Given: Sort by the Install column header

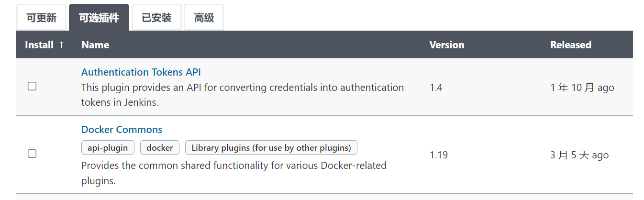Looking at the screenshot, I should pos(39,45).
